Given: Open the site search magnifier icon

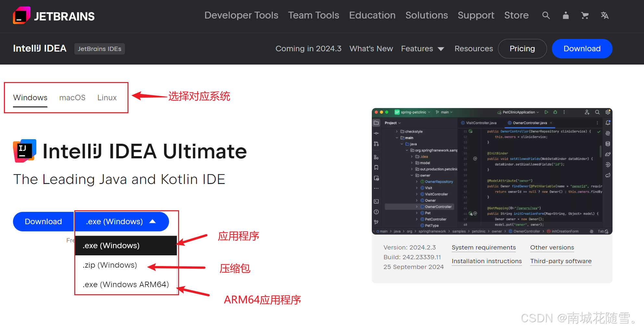Looking at the screenshot, I should (546, 15).
